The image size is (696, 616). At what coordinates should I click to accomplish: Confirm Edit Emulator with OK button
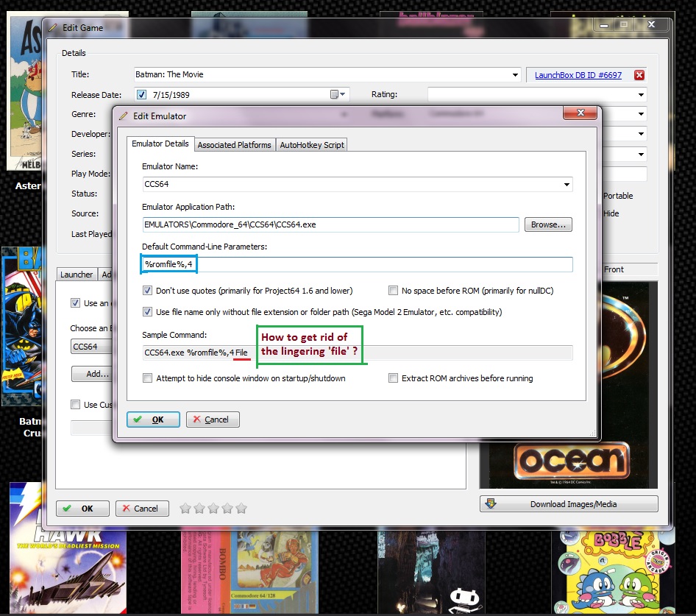click(153, 419)
